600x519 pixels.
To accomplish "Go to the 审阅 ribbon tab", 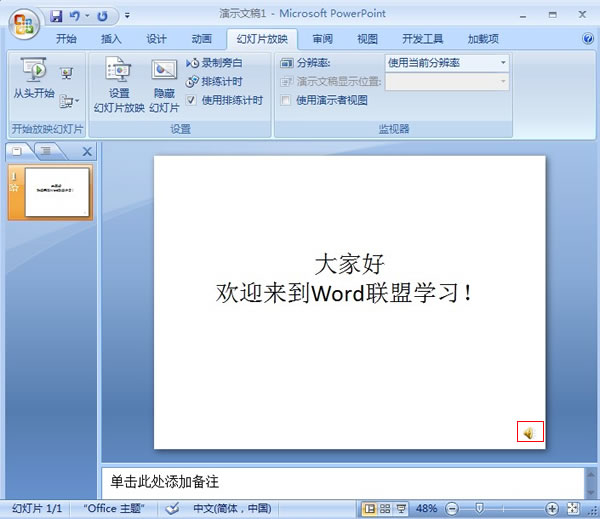I will (x=323, y=39).
